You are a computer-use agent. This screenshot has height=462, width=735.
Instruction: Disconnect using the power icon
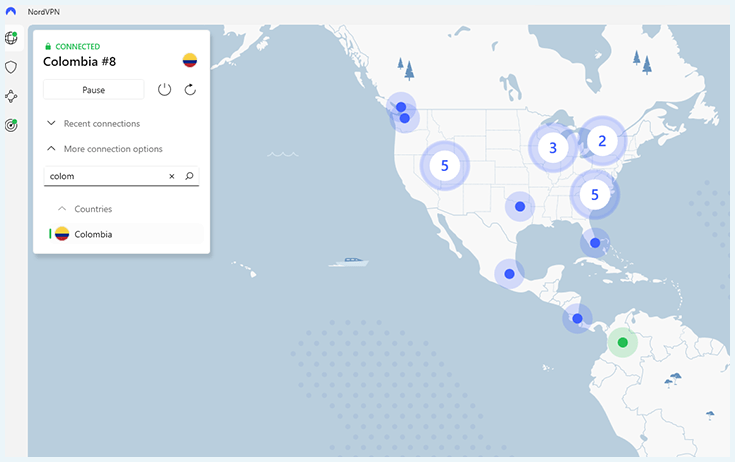(164, 89)
